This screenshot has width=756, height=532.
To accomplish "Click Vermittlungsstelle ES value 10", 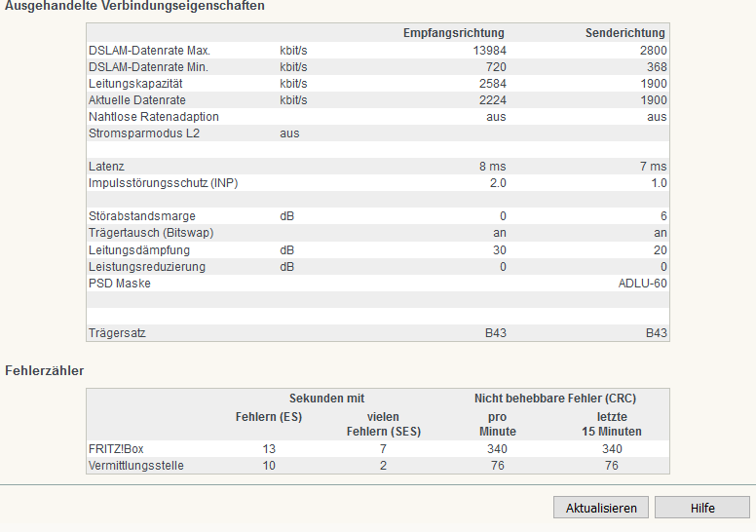I will [269, 466].
